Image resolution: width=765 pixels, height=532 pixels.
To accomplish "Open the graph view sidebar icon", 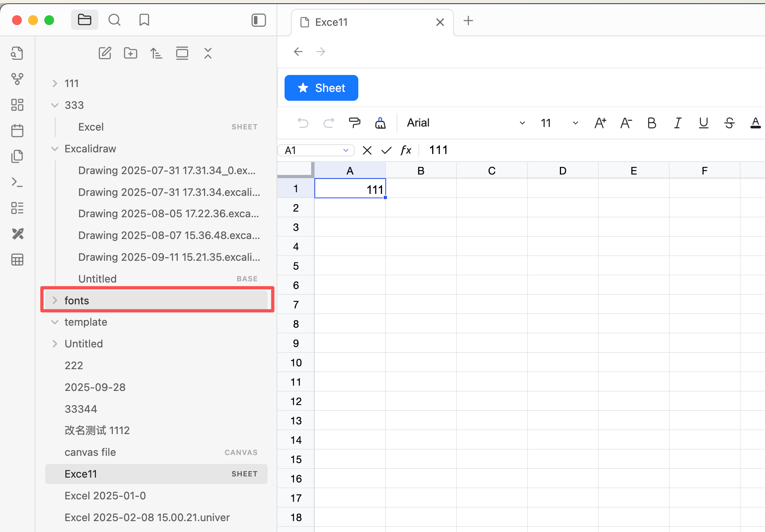I will click(17, 79).
